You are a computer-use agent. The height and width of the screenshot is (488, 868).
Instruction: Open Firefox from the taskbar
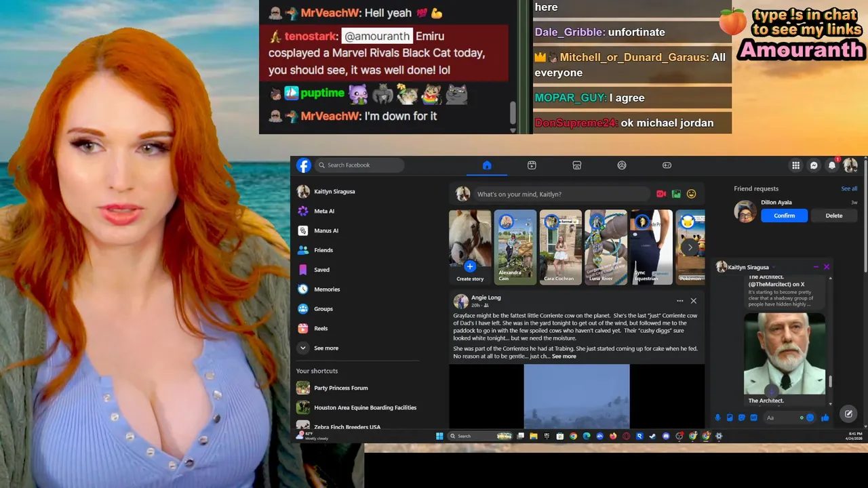pyautogui.click(x=613, y=436)
